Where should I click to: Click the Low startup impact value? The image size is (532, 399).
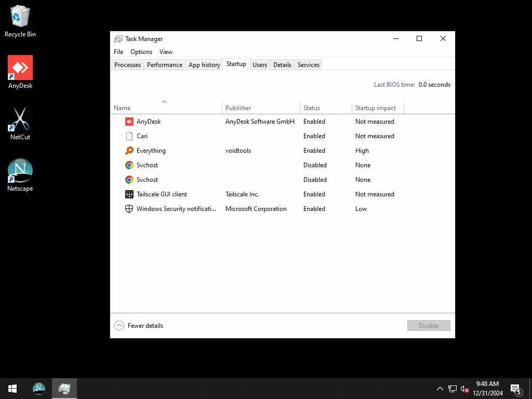tap(361, 209)
